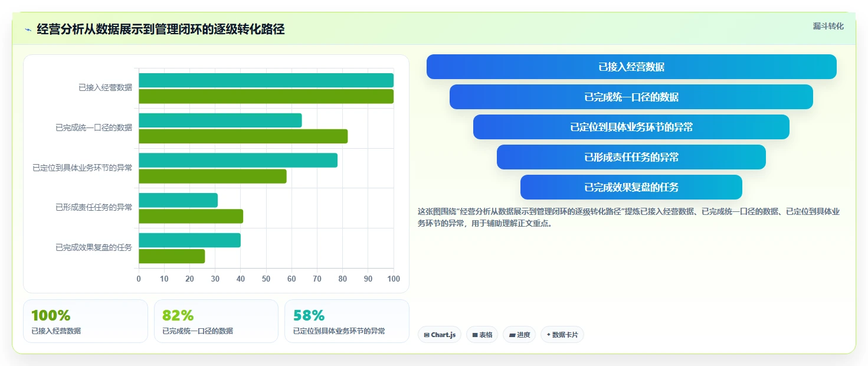Click funnel step 已形成责任任务的异常
Image resolution: width=868 pixels, height=366 pixels.
coord(631,157)
